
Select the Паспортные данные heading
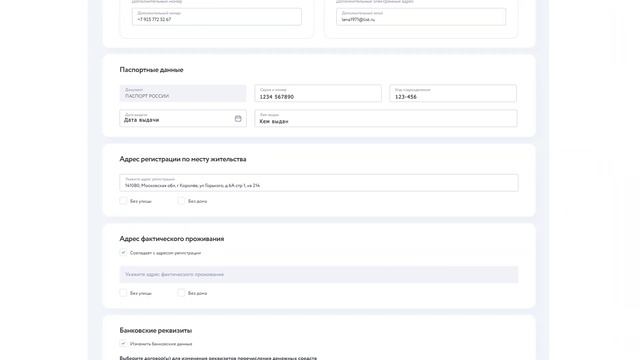point(151,70)
